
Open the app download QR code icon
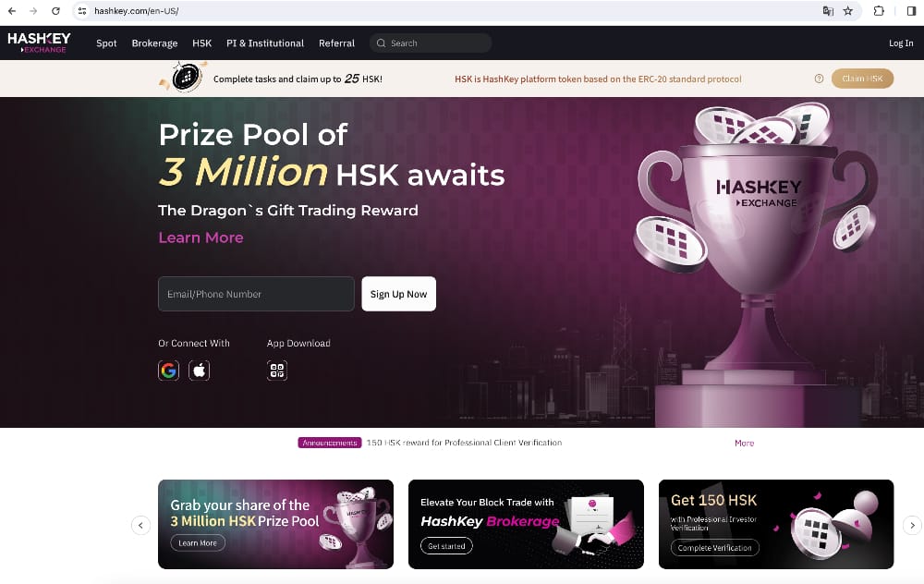pyautogui.click(x=277, y=371)
